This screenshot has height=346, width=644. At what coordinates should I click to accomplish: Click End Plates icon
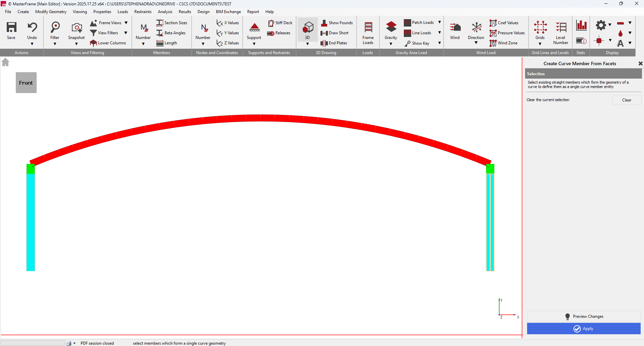tap(334, 43)
